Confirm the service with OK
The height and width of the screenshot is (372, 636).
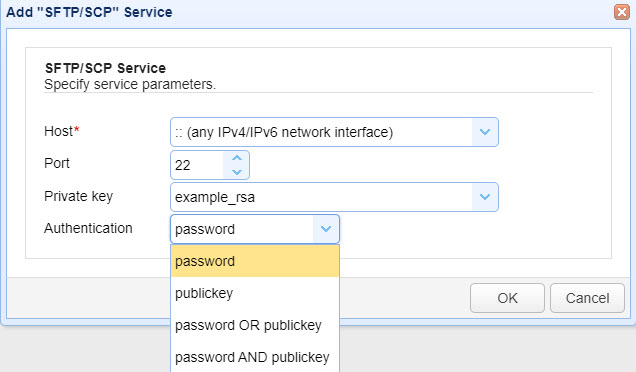507,298
